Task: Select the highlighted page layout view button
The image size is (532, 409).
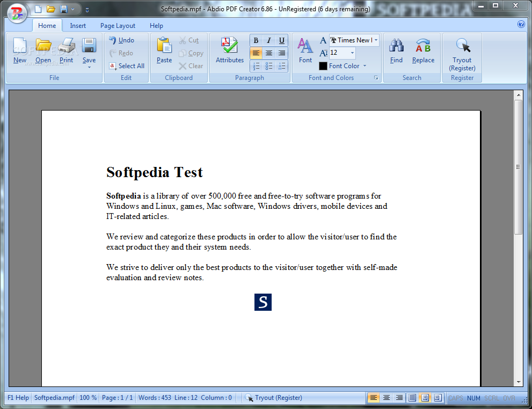Action: (x=425, y=398)
